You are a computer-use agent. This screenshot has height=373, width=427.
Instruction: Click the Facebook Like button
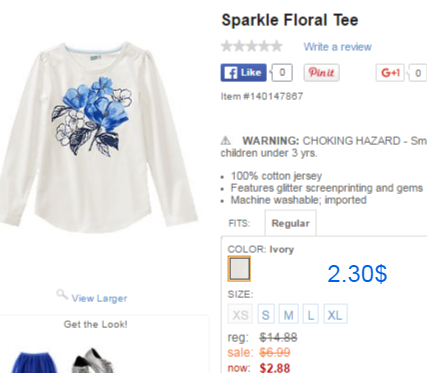[243, 73]
